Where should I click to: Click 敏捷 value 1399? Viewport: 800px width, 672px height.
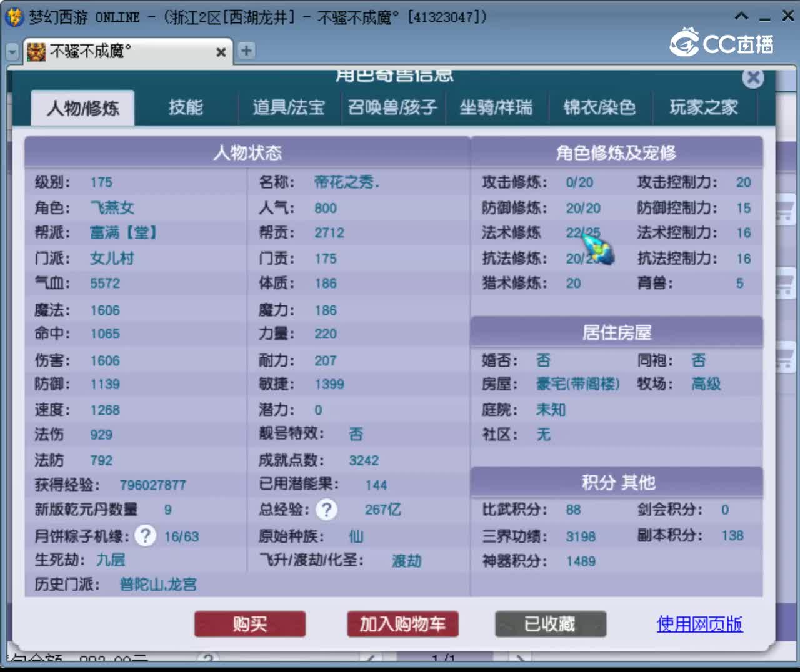tap(329, 385)
